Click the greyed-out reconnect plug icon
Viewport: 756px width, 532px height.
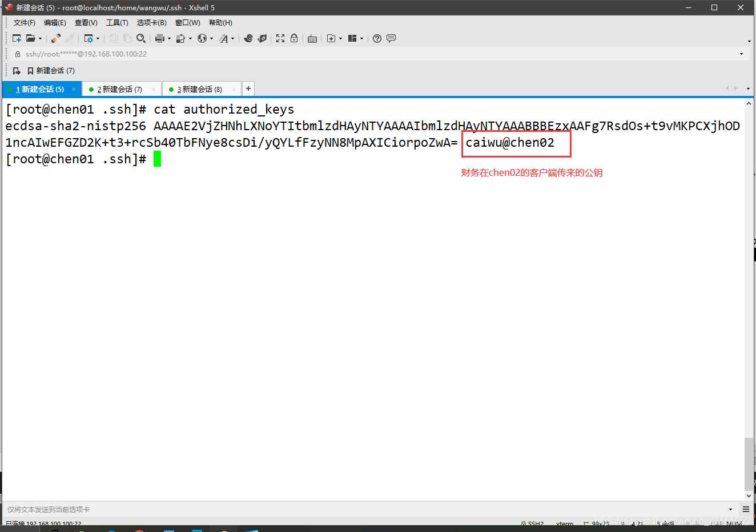[70, 38]
